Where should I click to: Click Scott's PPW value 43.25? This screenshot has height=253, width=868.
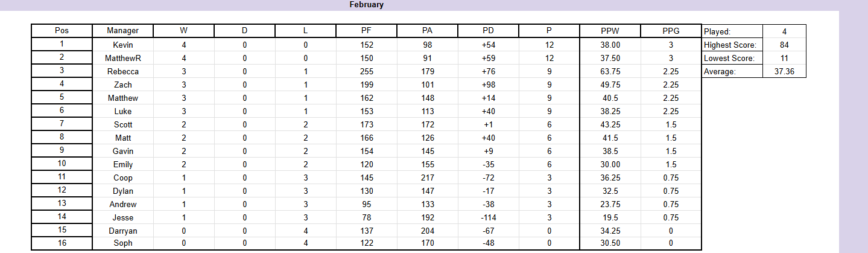coord(610,124)
